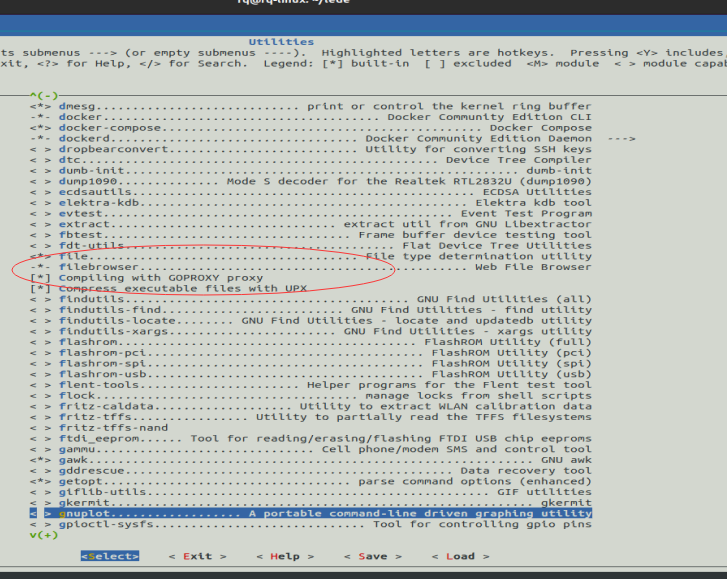
Task: Select the dump1090 Mode S decoder row
Action: (x=311, y=181)
